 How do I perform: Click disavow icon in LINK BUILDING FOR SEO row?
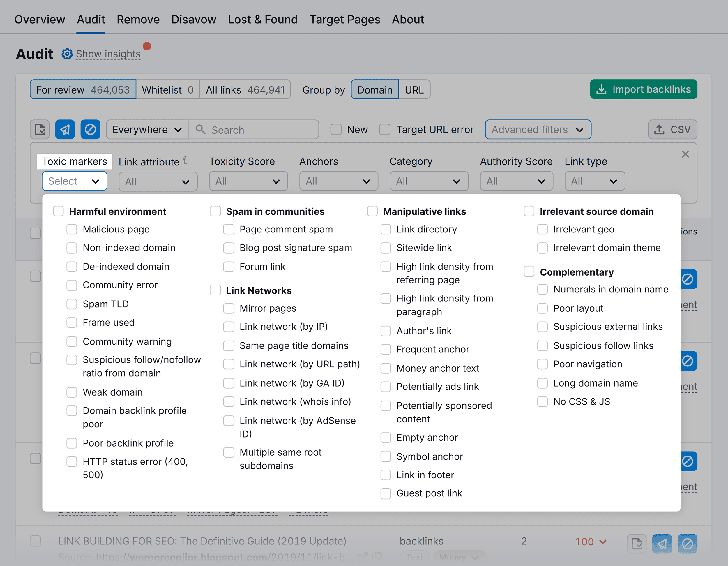tap(687, 544)
